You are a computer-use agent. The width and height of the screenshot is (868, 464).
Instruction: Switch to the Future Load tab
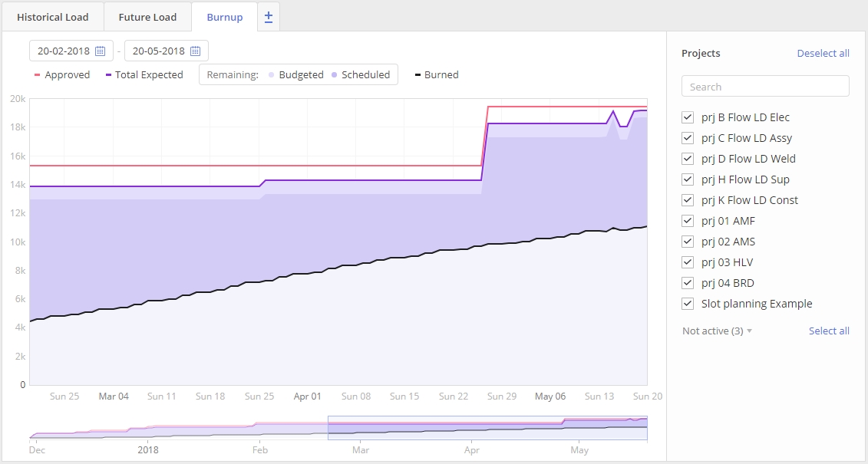(x=147, y=17)
